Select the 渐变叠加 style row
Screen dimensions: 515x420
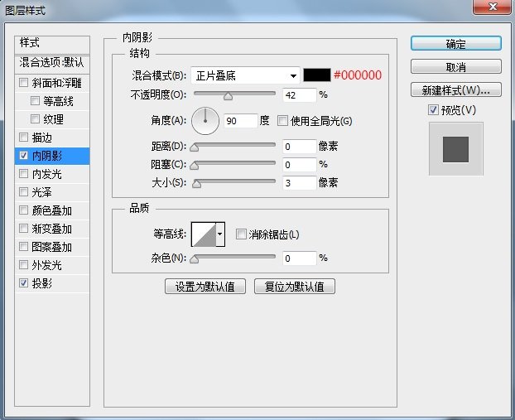[x=52, y=229]
